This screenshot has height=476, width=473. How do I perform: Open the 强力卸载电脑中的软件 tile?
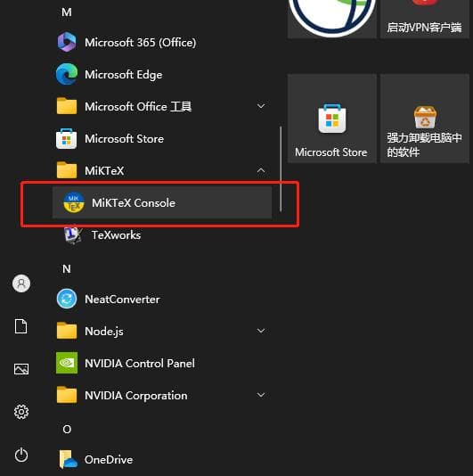[425, 119]
